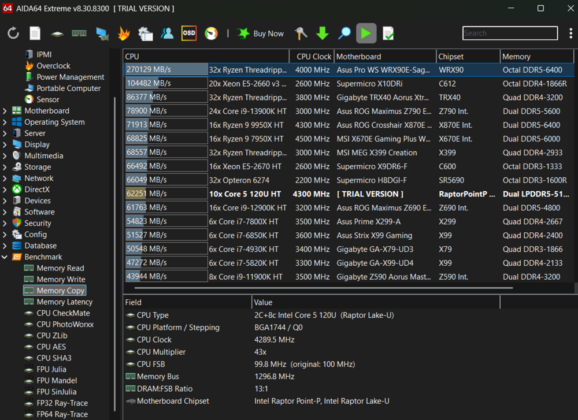Click the Memory Bus field row

[x=311, y=376]
